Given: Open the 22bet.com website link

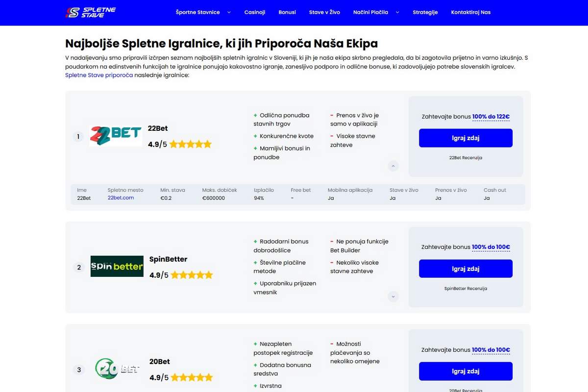Looking at the screenshot, I should point(121,198).
